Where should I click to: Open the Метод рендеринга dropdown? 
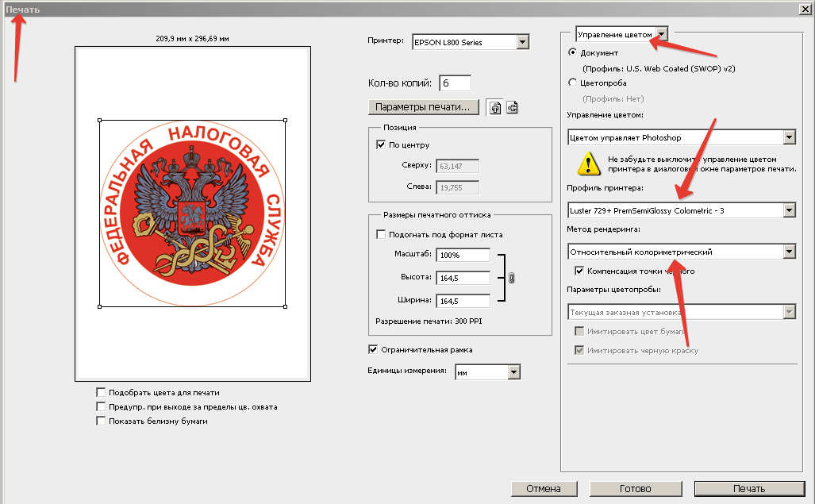pos(682,252)
